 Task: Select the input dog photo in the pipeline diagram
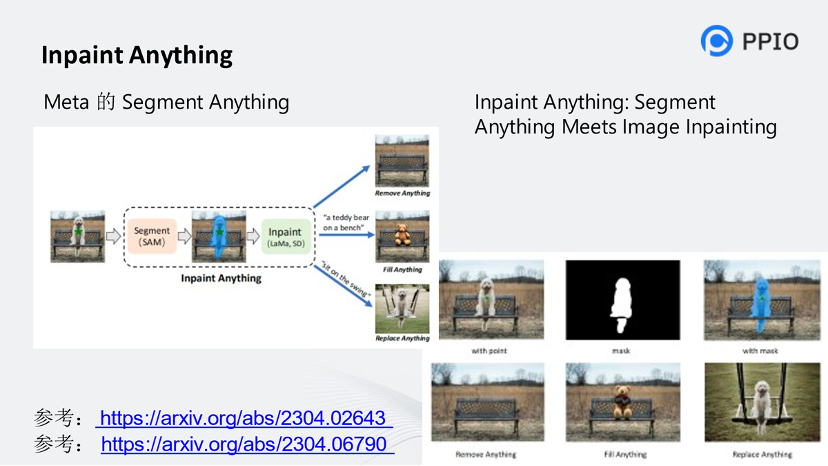78,237
